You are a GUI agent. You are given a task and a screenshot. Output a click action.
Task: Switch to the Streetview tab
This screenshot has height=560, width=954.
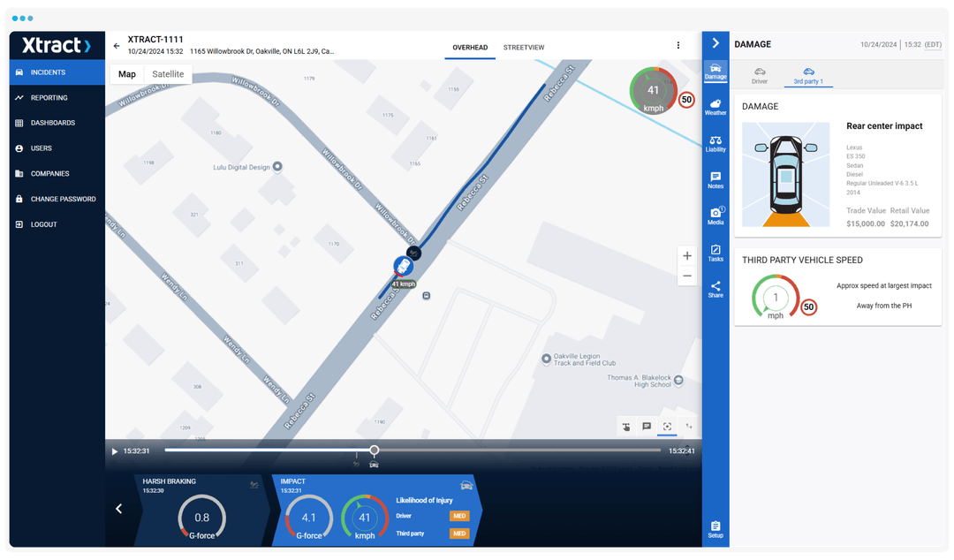pyautogui.click(x=524, y=48)
